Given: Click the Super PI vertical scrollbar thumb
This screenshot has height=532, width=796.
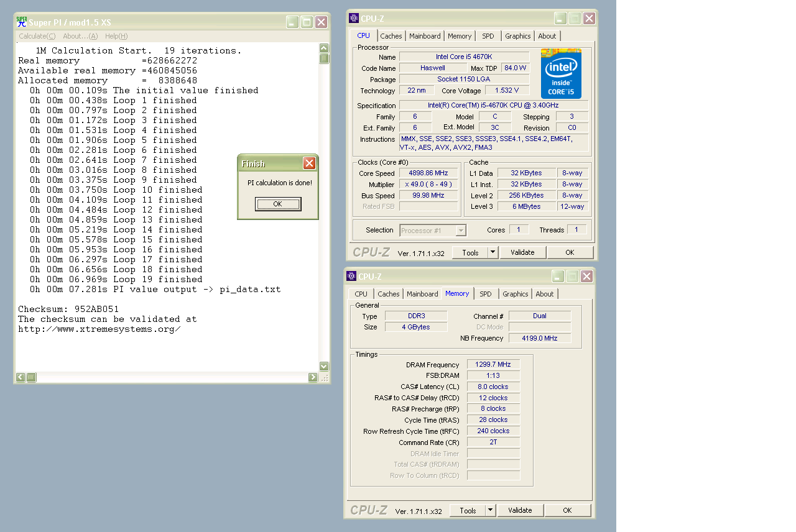Looking at the screenshot, I should pos(324,58).
